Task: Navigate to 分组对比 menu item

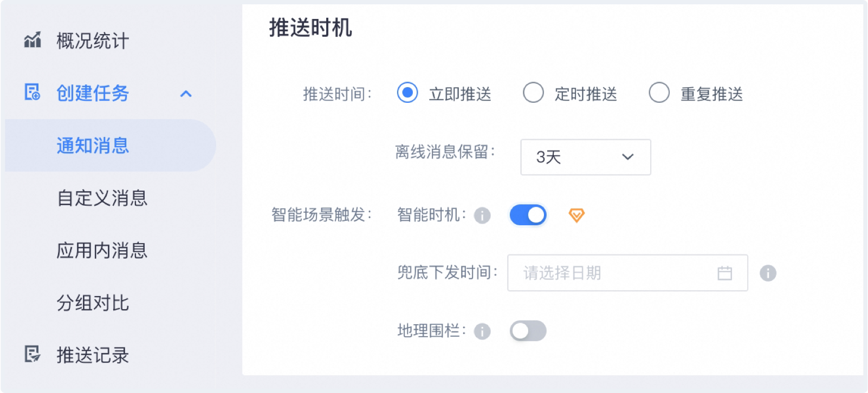Action: [93, 303]
